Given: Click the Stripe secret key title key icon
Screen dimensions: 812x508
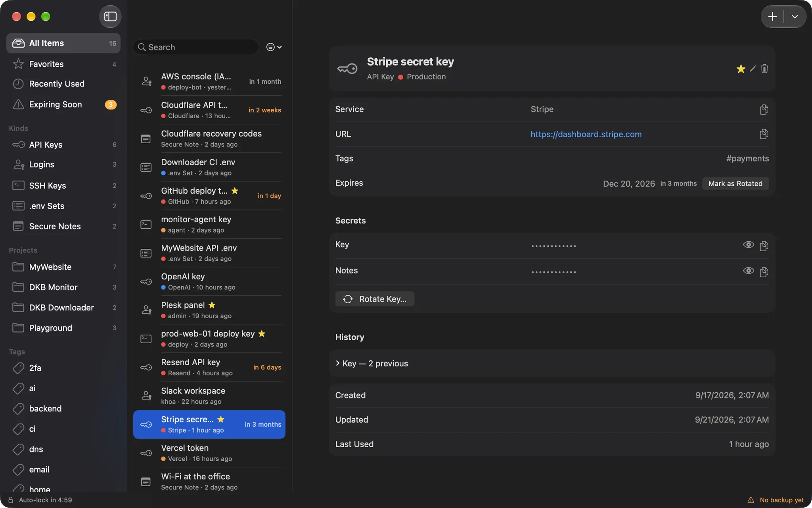Looking at the screenshot, I should click(347, 69).
